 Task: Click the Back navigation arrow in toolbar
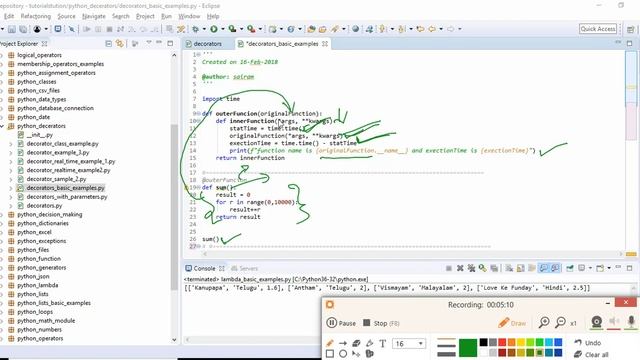(432, 29)
